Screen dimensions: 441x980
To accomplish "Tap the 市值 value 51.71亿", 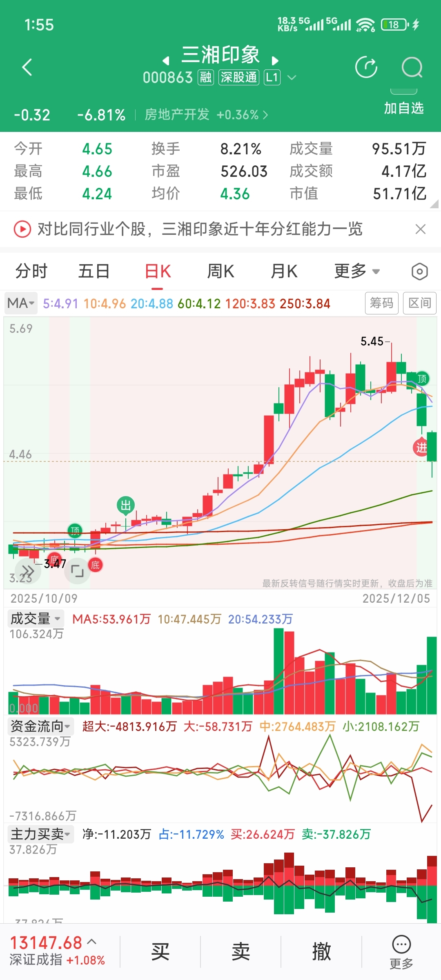I will (x=399, y=194).
